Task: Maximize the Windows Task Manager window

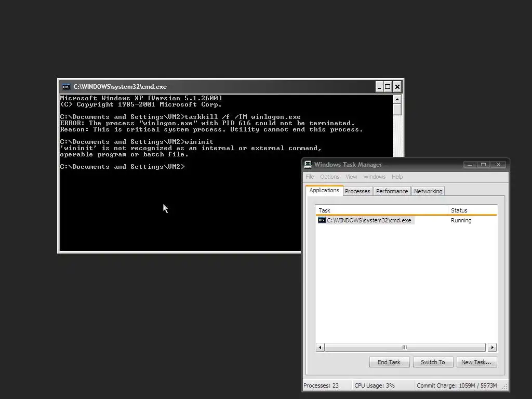Action: click(x=484, y=165)
